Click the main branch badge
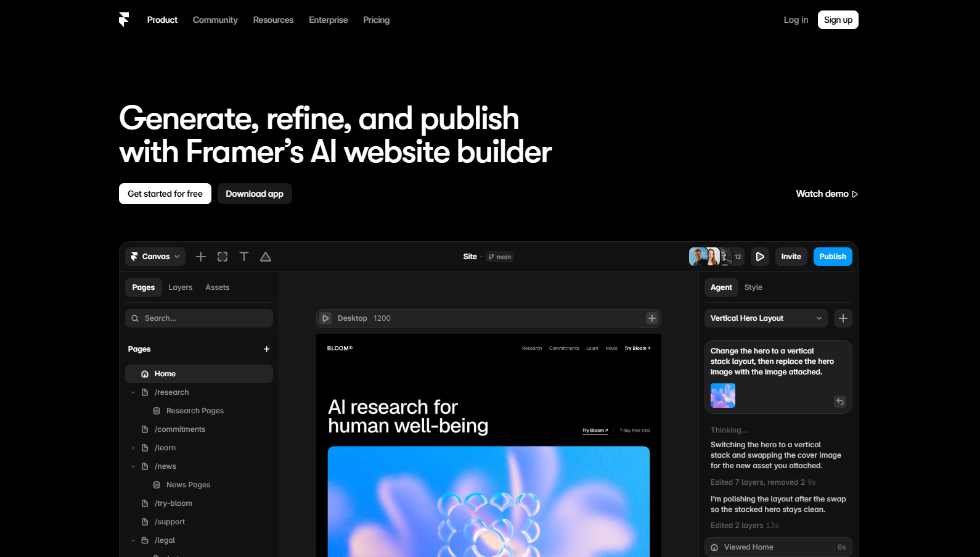This screenshot has height=557, width=980. tap(500, 257)
